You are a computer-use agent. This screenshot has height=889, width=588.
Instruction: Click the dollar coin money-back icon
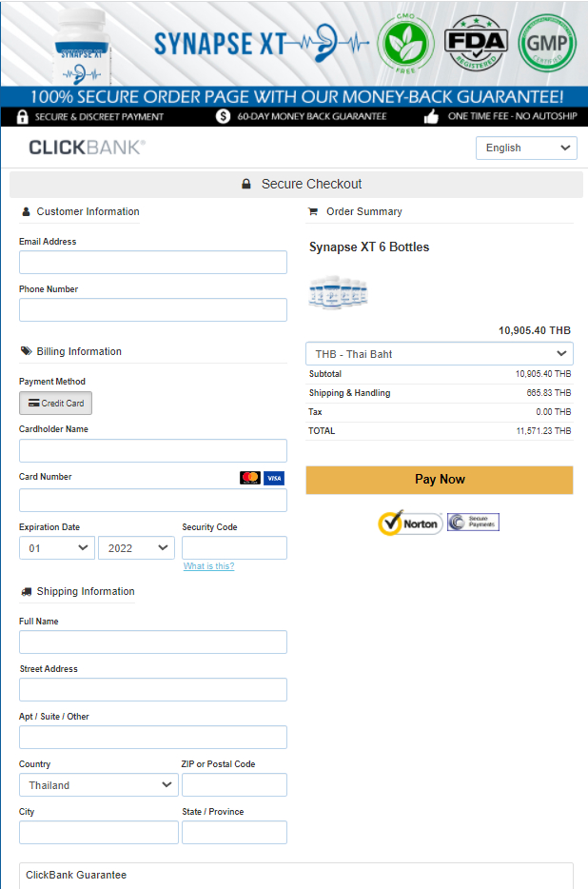coord(223,116)
